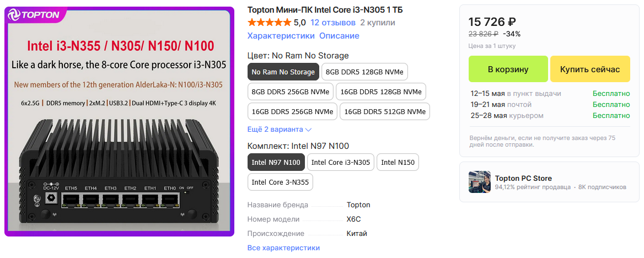This screenshot has width=644, height=258.
Task: Choose the '16GB DDR5 512GB NVMe' variant
Action: click(385, 111)
